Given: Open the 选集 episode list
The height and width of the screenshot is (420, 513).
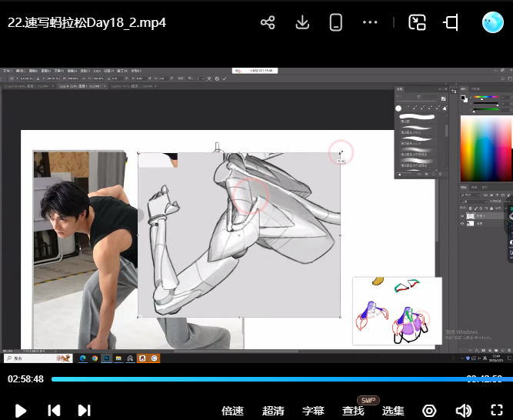Looking at the screenshot, I should pyautogui.click(x=393, y=411).
